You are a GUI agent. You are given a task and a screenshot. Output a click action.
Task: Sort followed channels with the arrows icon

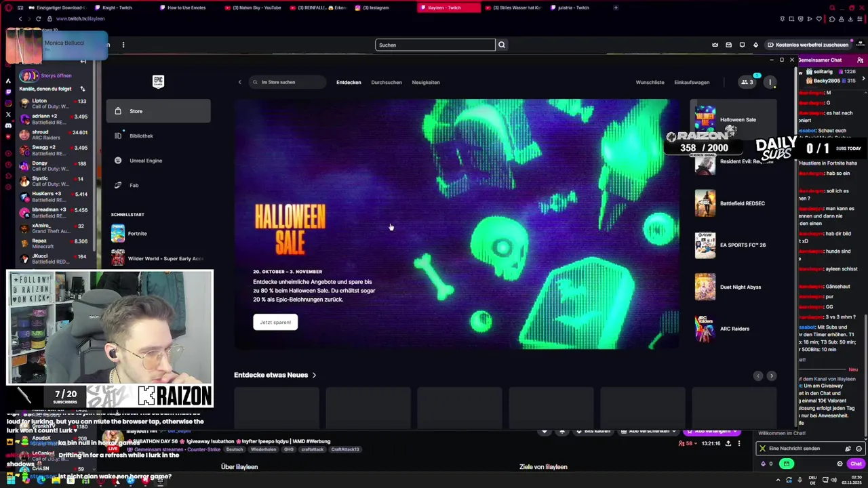click(x=83, y=89)
